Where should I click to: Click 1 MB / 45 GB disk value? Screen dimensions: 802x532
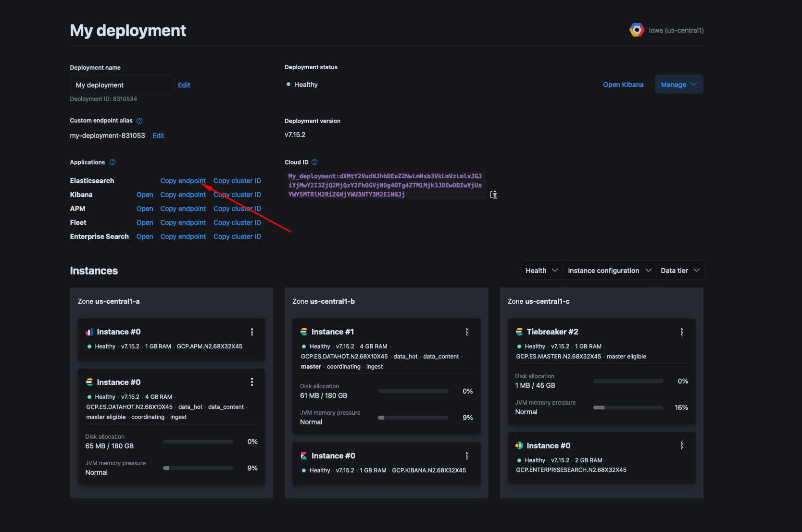point(535,385)
